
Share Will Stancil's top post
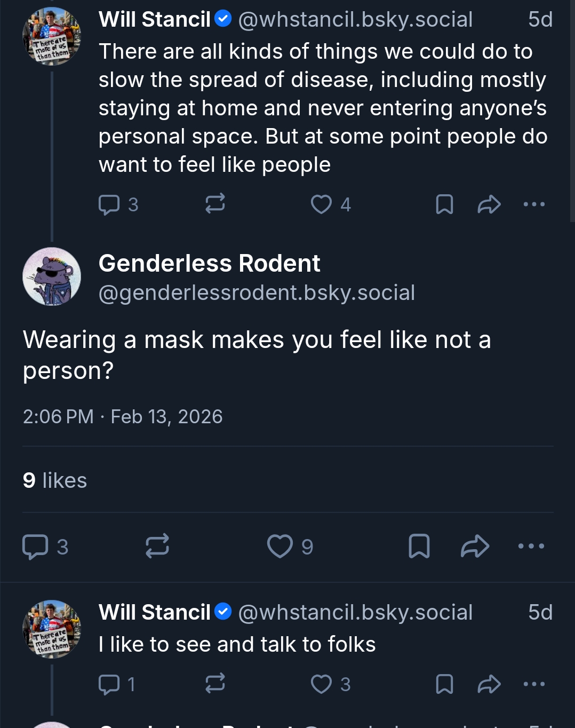(x=489, y=204)
